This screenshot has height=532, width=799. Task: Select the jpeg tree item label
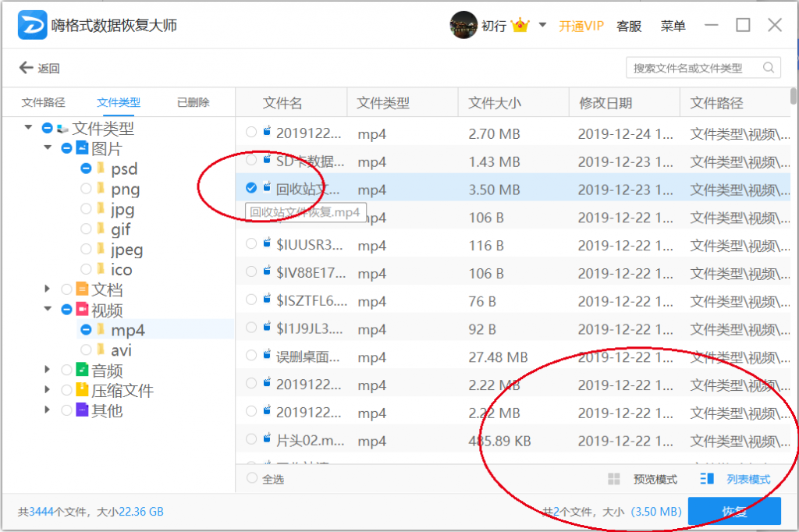click(127, 250)
